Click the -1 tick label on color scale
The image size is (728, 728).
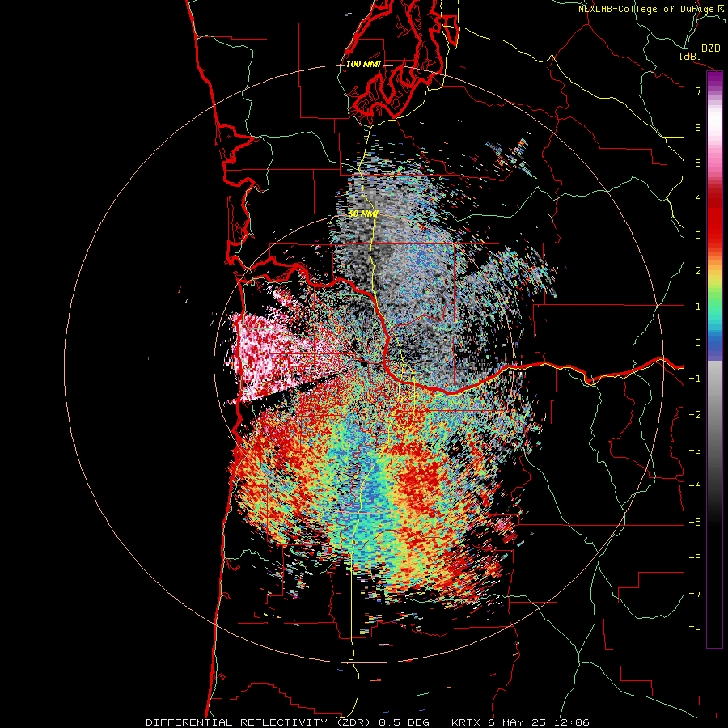click(x=695, y=379)
